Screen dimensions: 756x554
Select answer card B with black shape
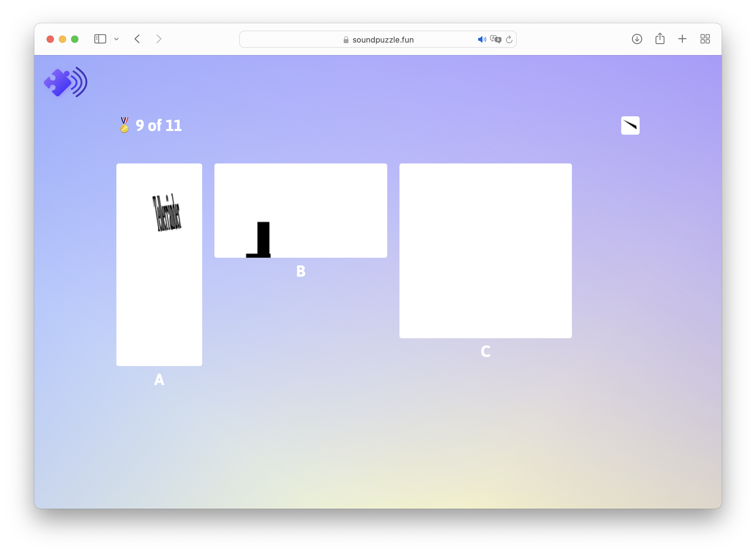300,210
